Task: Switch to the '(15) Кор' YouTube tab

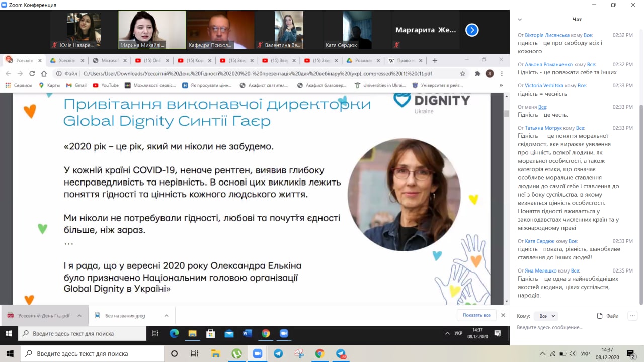Action: coord(195,60)
